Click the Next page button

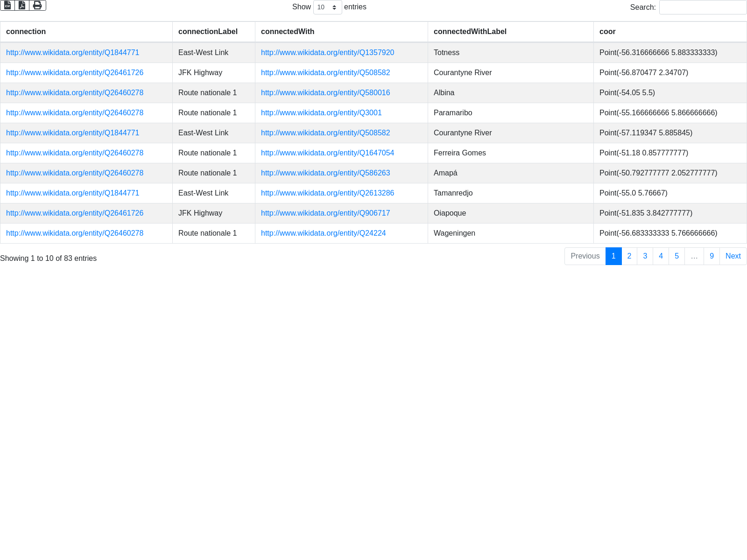pos(733,256)
